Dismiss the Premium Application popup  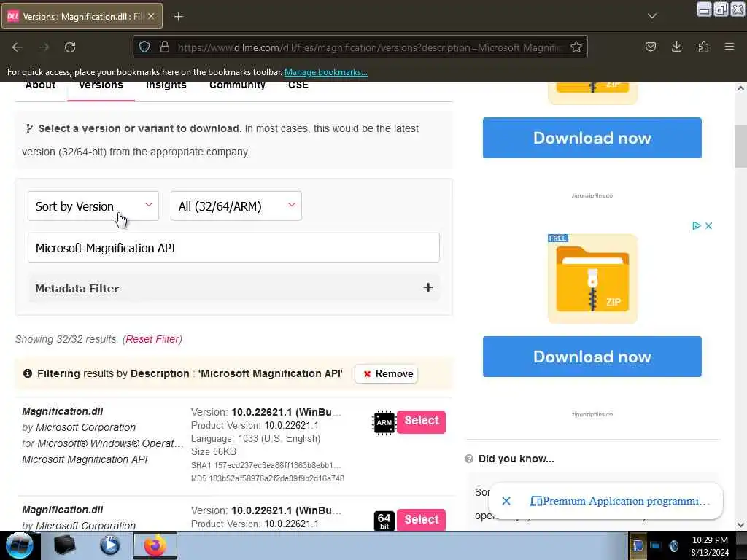(x=506, y=501)
